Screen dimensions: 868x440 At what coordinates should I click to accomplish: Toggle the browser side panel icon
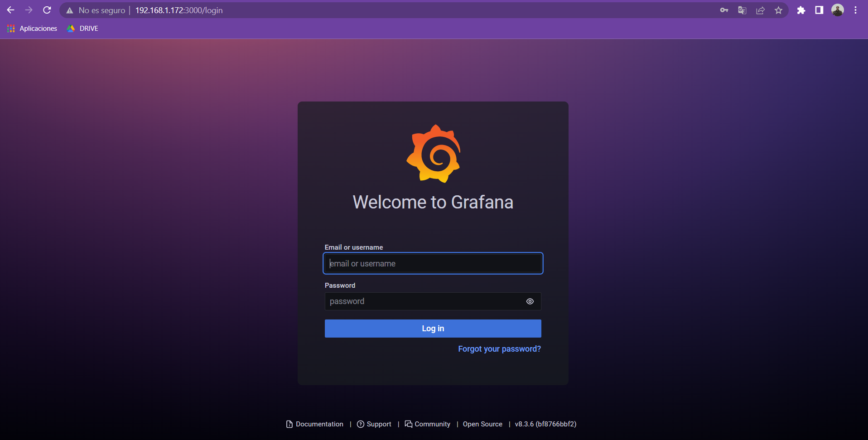point(819,10)
